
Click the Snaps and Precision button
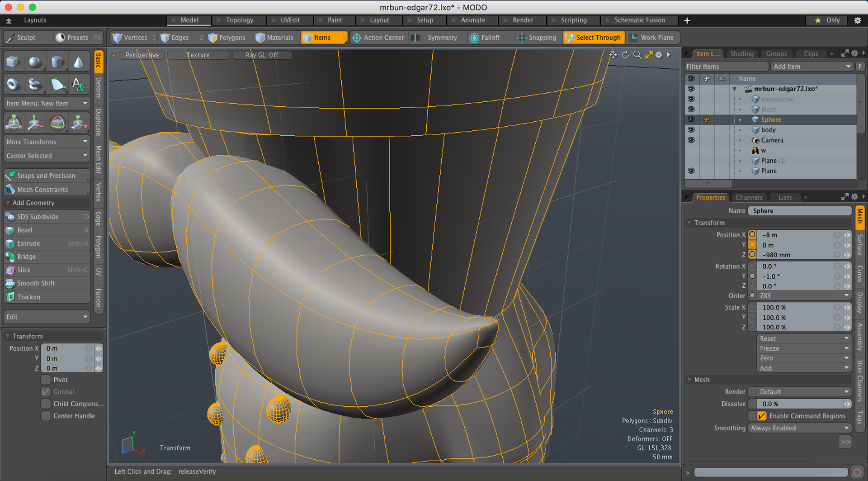click(x=47, y=176)
